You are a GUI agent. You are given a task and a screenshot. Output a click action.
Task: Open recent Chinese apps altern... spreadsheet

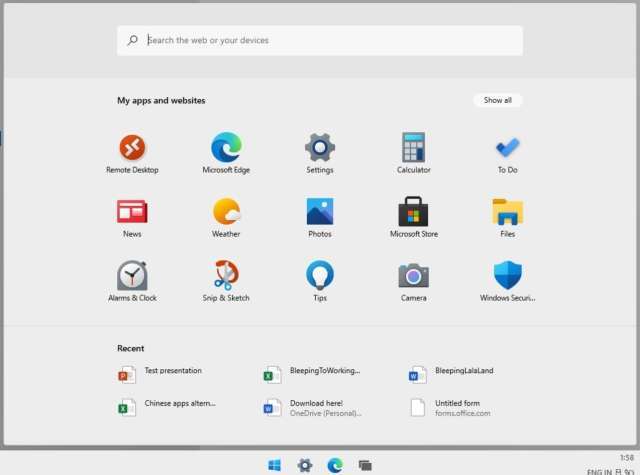pos(167,407)
